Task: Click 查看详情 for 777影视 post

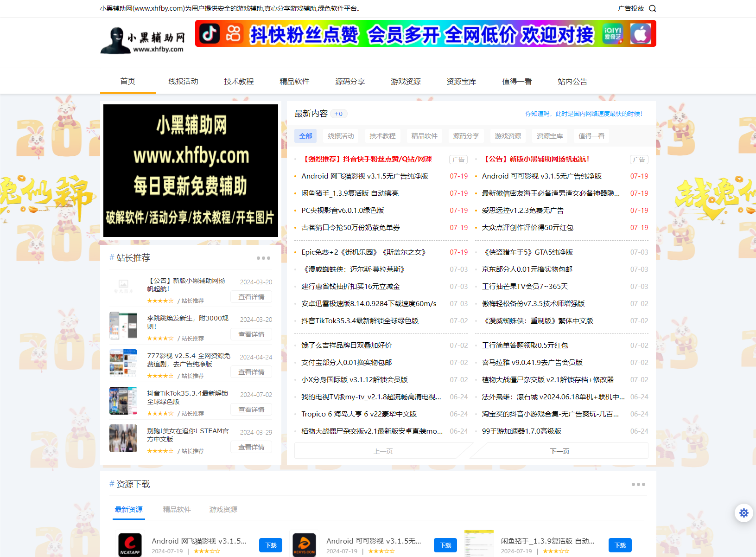Action: 251,372
